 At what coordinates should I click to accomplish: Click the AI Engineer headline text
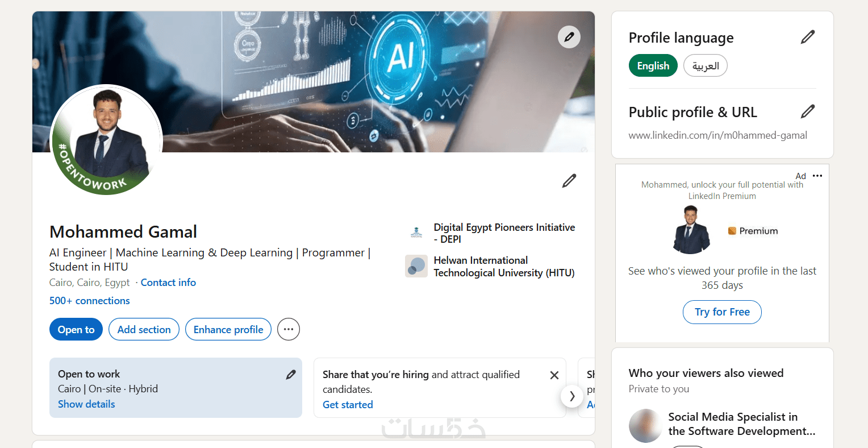click(x=210, y=260)
